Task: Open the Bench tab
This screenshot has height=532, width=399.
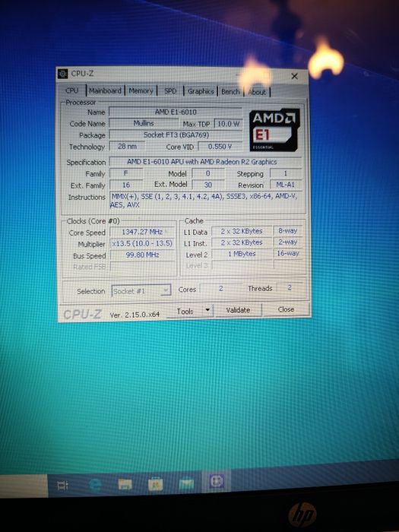Action: coord(230,92)
